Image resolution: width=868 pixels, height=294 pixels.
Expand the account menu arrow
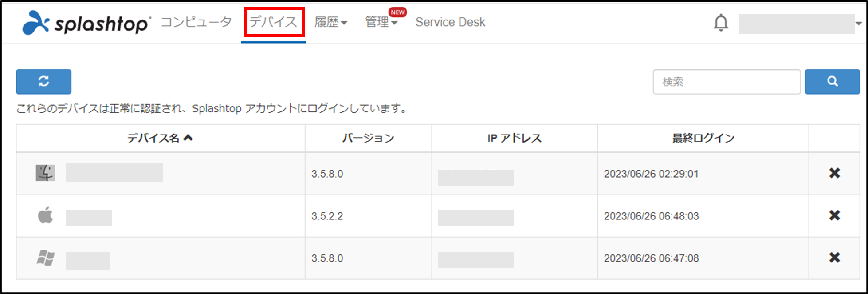tap(859, 24)
